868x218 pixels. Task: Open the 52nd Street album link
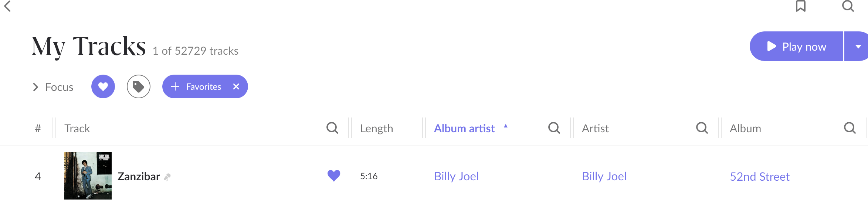click(x=760, y=177)
